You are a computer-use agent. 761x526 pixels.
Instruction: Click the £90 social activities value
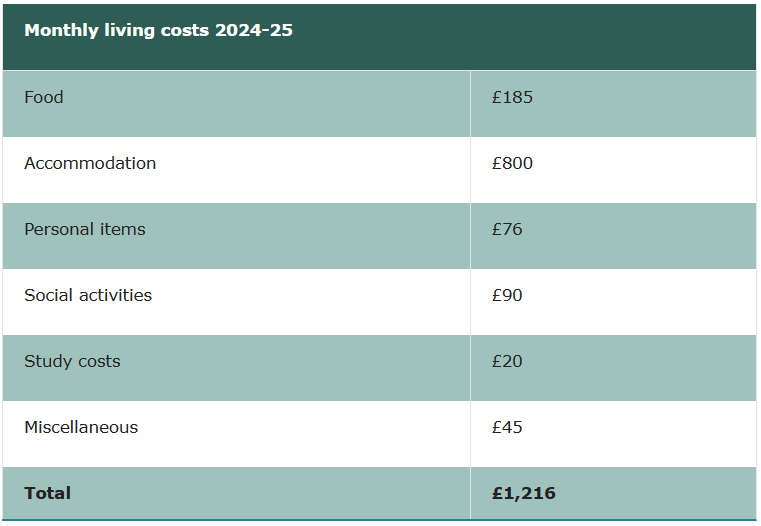pyautogui.click(x=507, y=295)
